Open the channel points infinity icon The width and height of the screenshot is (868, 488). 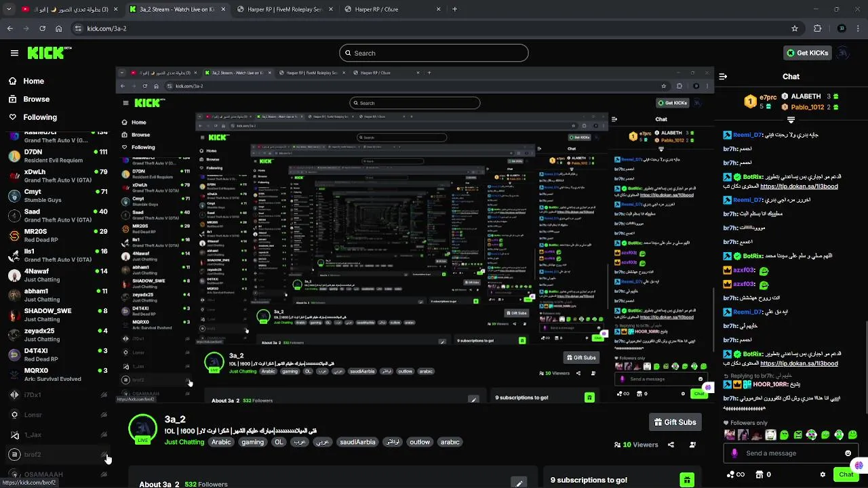tap(735, 474)
